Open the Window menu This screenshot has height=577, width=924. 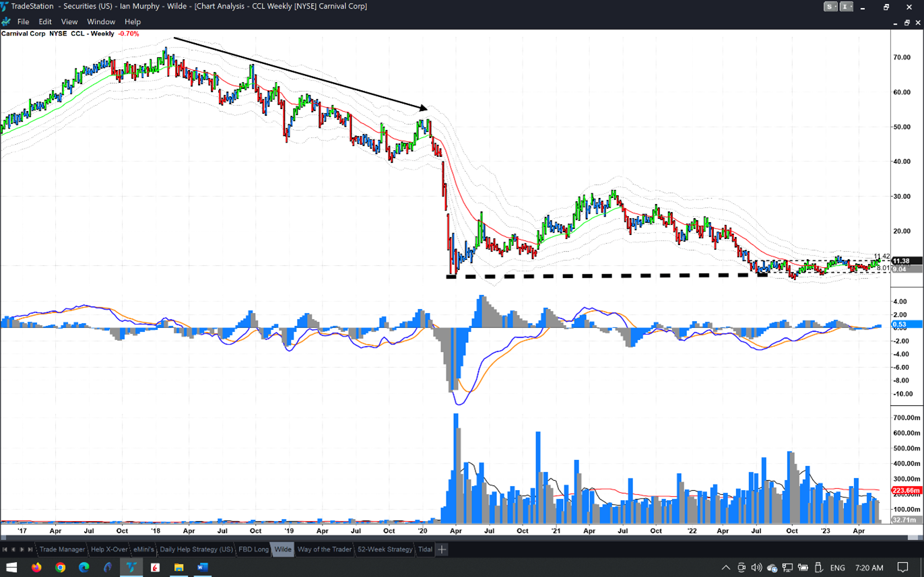pyautogui.click(x=101, y=22)
